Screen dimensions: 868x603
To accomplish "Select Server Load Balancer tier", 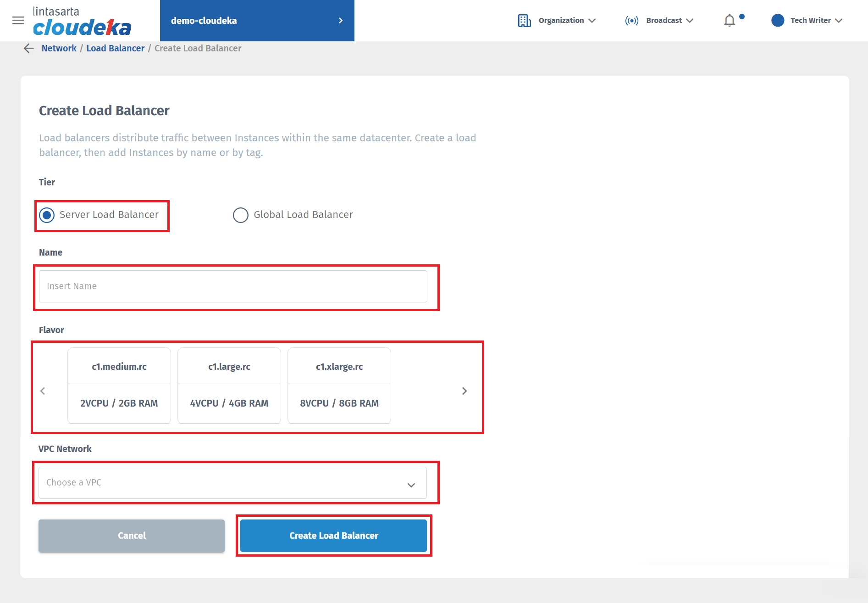I will tap(47, 215).
